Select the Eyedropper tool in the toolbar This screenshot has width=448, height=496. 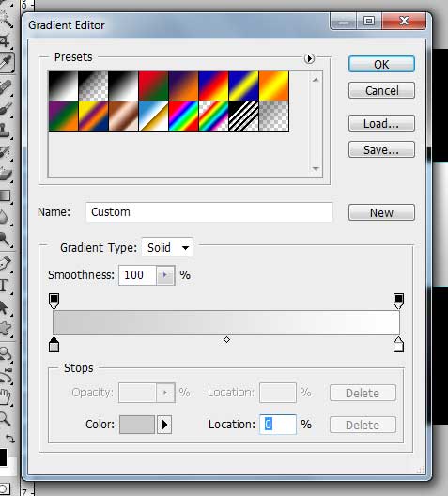pyautogui.click(x=7, y=62)
